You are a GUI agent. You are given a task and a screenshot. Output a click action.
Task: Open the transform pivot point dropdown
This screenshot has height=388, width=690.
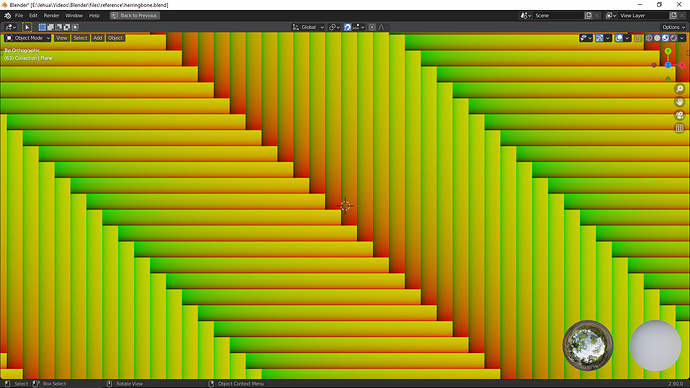334,27
